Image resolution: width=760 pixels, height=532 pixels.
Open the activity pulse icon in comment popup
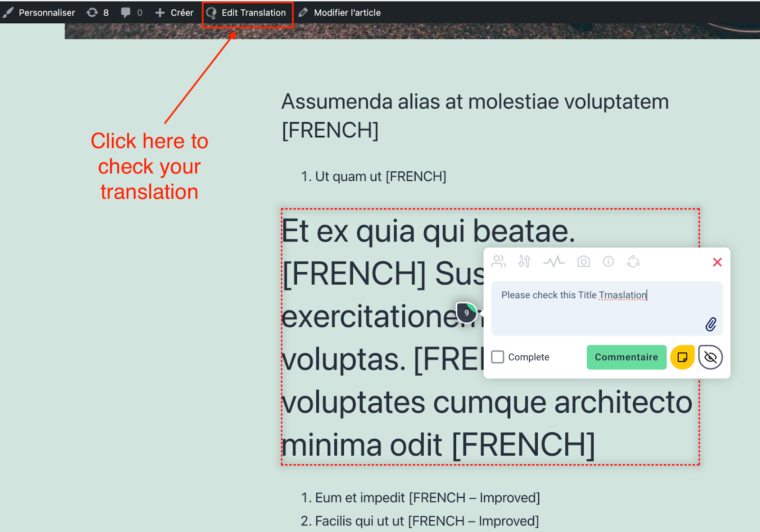(553, 261)
